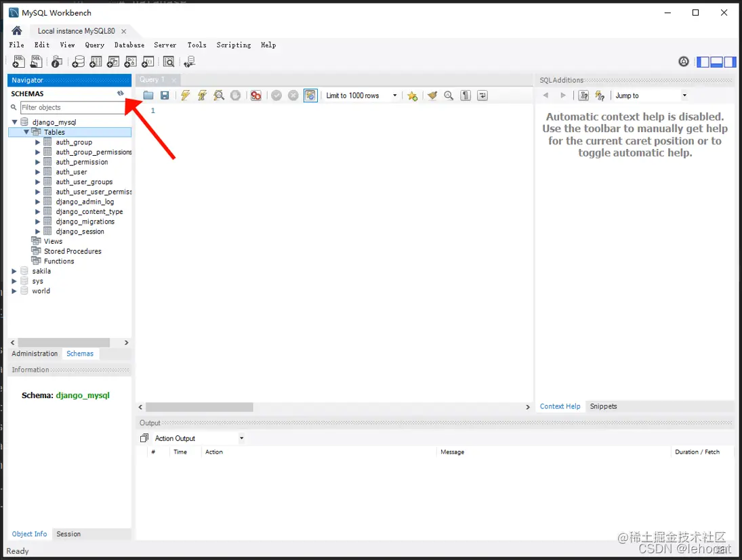Viewport: 742px width, 560px height.
Task: Run EXPLAIN on current statement
Action: click(219, 95)
